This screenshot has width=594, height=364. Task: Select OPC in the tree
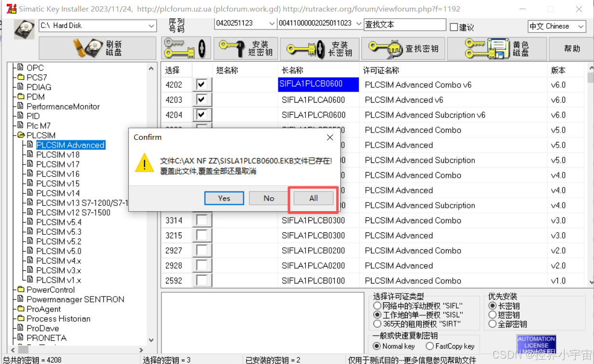(x=35, y=68)
